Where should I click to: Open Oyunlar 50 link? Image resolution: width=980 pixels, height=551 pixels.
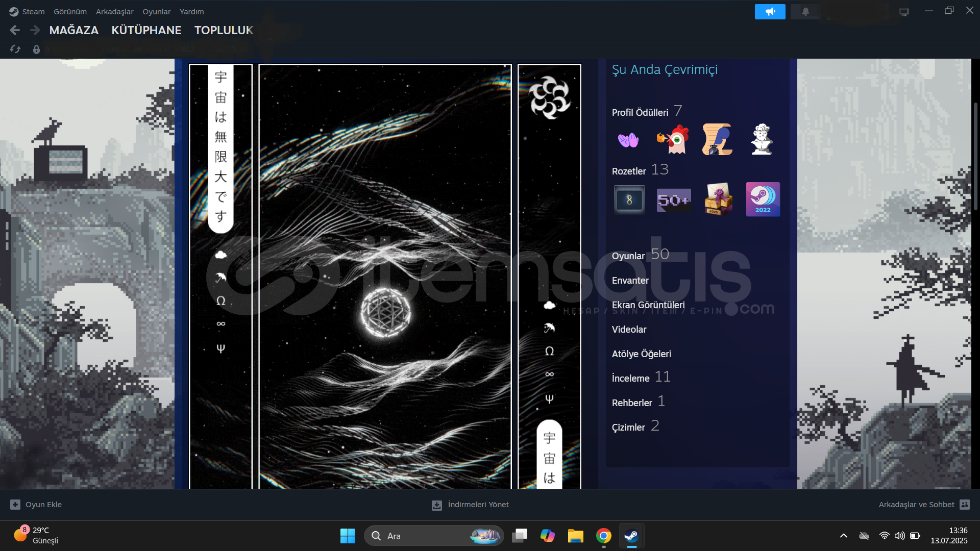point(640,255)
